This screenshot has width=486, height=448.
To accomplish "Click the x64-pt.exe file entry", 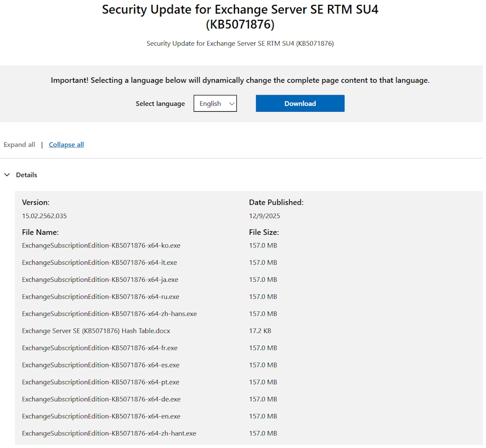I will [101, 382].
